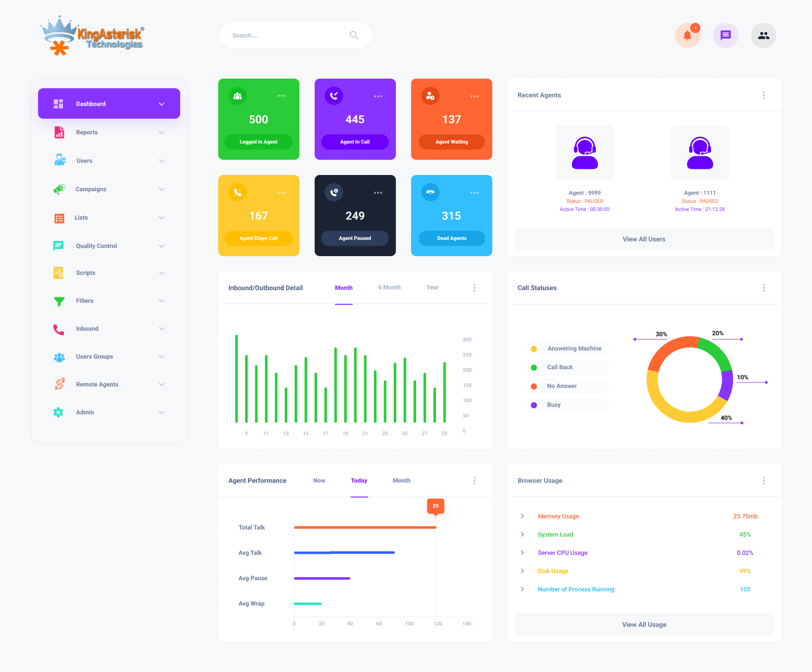
Task: Click the View All Users button
Action: [645, 239]
